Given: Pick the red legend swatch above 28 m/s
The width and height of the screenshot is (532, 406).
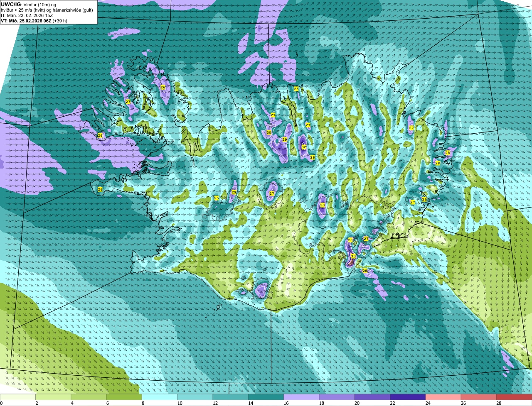Looking at the screenshot, I should coord(515,397).
